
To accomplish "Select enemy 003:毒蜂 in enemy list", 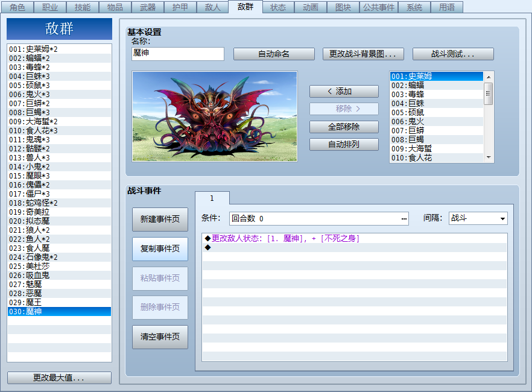I will coord(437,94).
